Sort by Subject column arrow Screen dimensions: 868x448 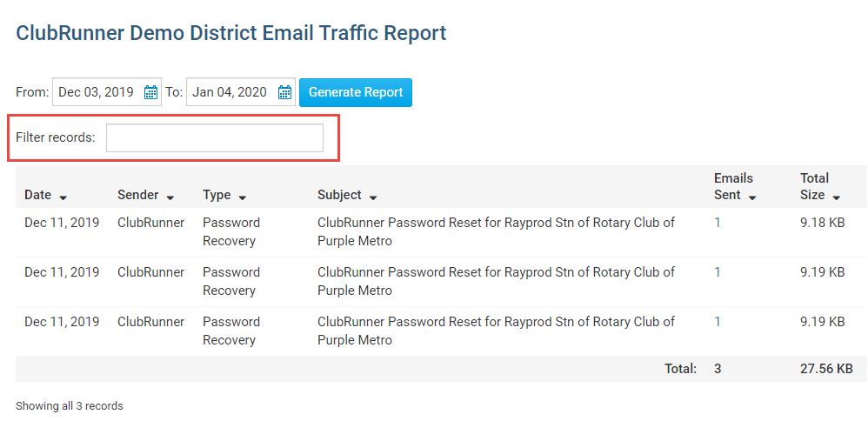tap(372, 197)
